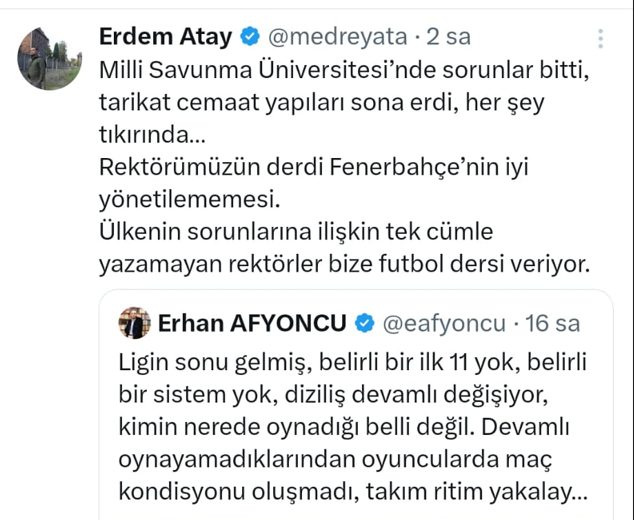Click the word 'tıkırında...' in the tweet
Screen dimensions: 634x520
click(152, 135)
